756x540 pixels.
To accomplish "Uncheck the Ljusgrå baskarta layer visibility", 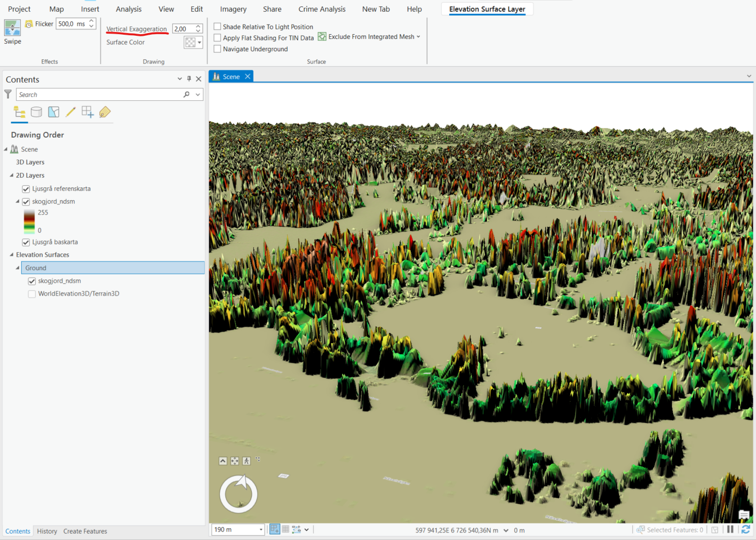I will [x=26, y=242].
